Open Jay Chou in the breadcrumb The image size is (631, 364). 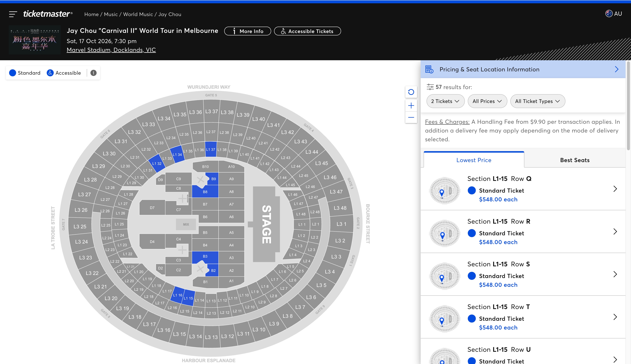pos(170,14)
